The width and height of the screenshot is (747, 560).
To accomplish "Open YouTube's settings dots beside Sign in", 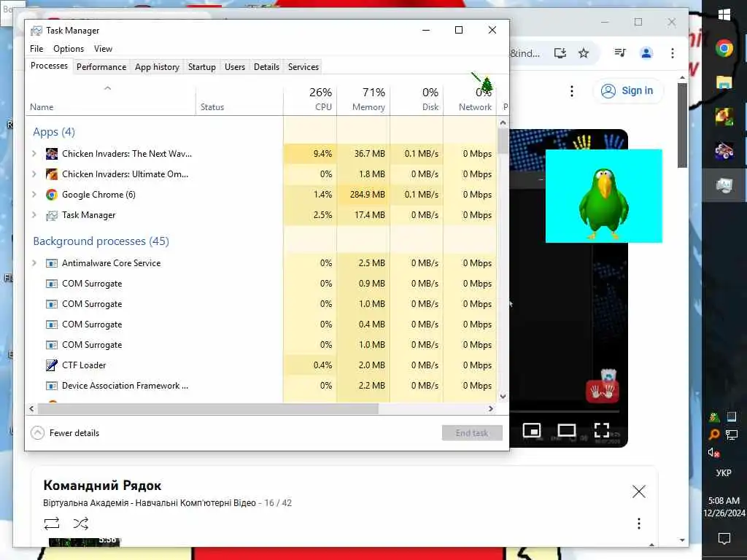I will (x=572, y=91).
